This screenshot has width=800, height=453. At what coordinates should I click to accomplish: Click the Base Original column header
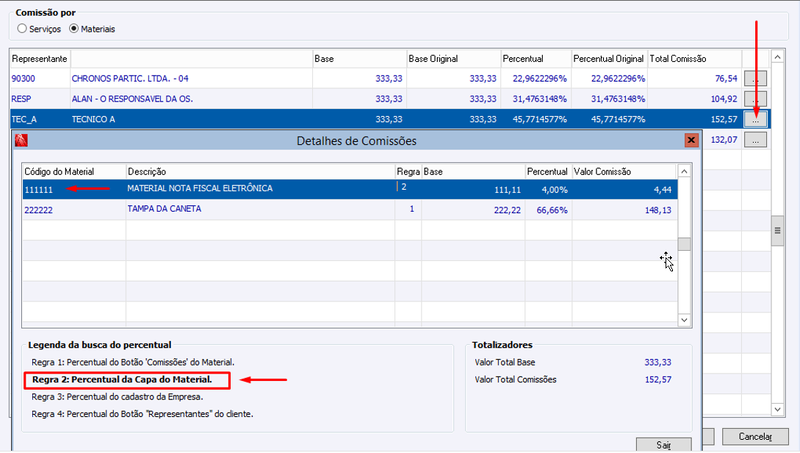click(x=454, y=59)
